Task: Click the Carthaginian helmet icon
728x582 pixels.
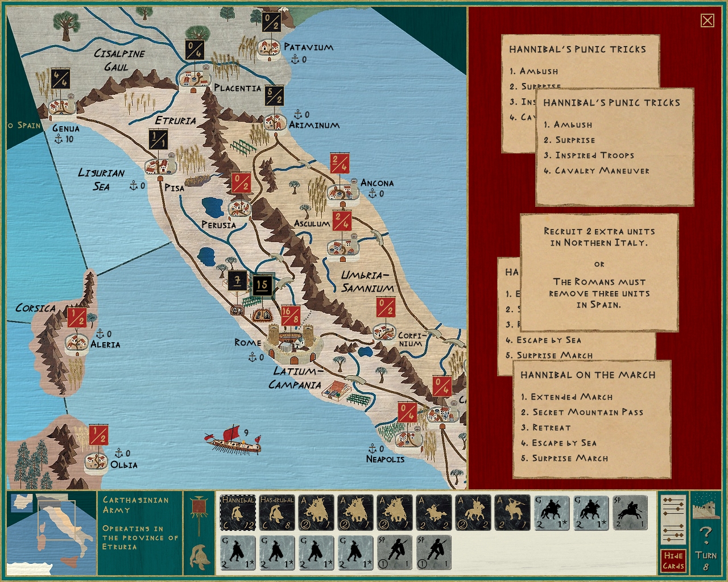Action: click(x=199, y=558)
